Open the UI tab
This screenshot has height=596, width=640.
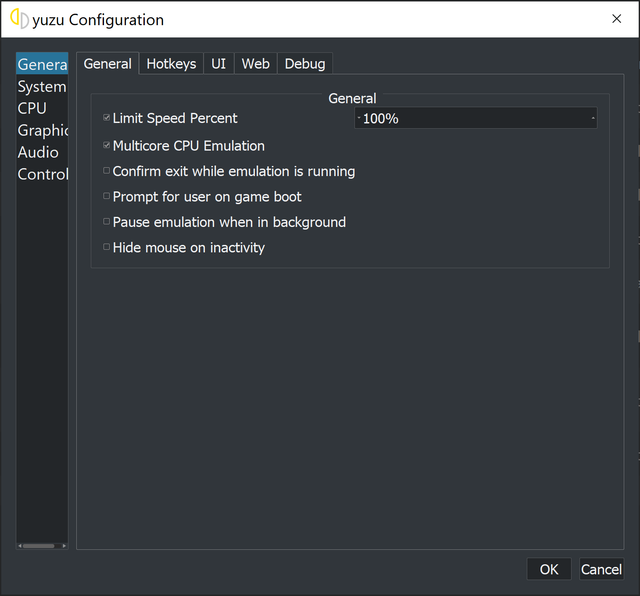pos(218,64)
